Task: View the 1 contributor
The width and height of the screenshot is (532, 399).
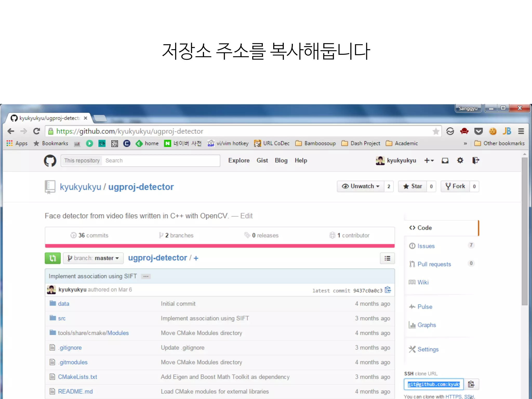Action: point(349,235)
